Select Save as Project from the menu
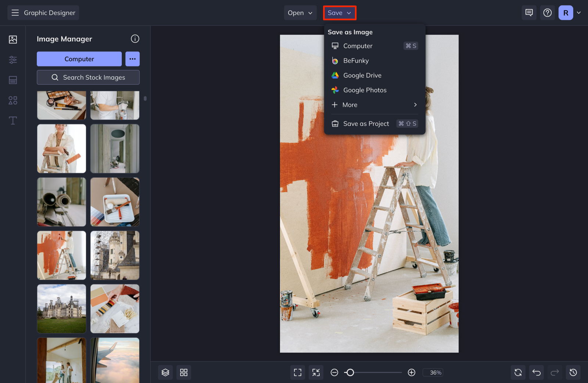 (366, 123)
